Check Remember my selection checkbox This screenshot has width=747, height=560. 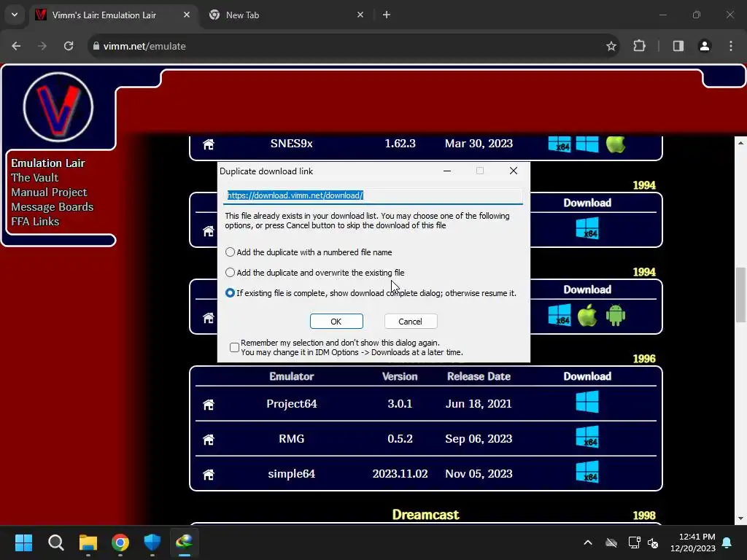point(234,348)
